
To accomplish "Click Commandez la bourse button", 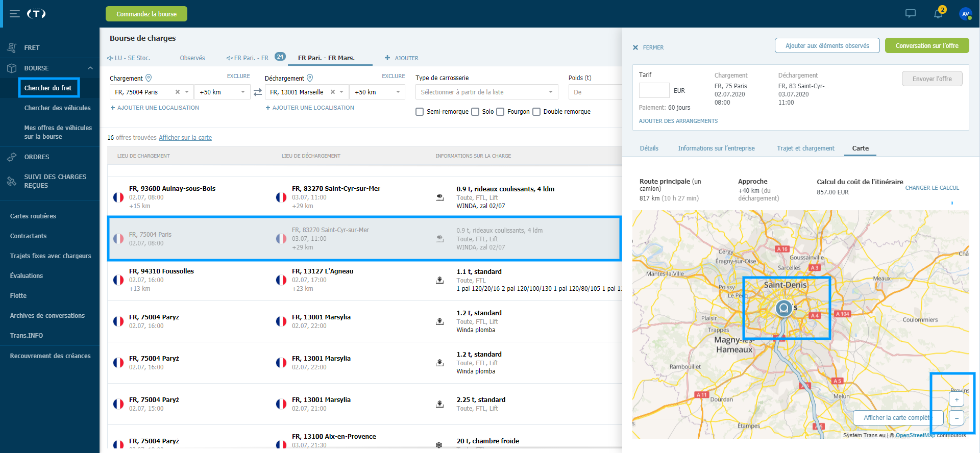I will point(146,14).
